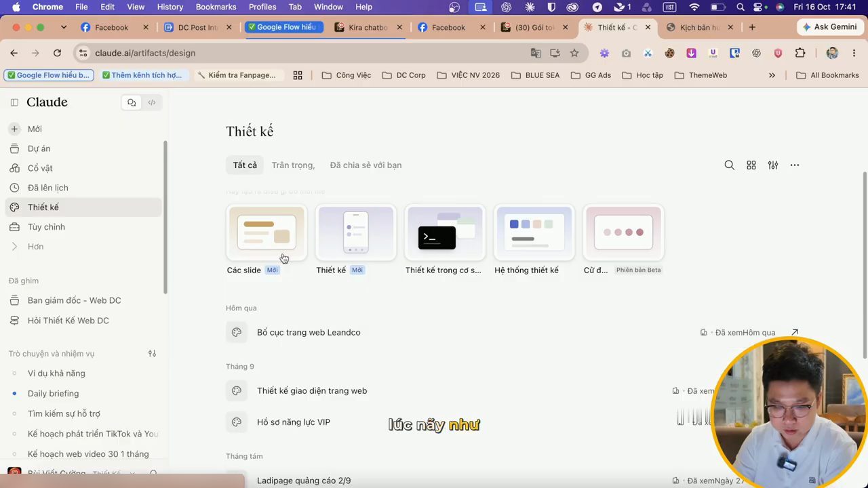Switch to grid view icon

[751, 165]
